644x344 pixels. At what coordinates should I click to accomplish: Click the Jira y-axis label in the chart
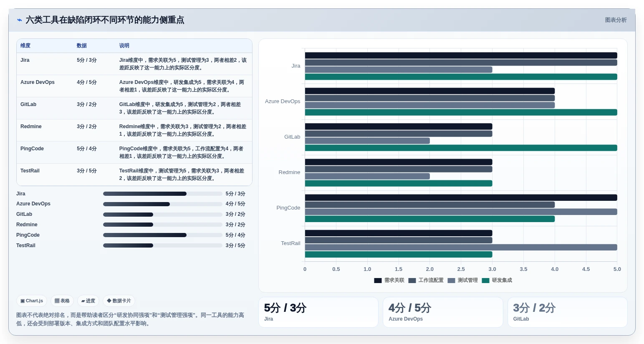pos(296,66)
